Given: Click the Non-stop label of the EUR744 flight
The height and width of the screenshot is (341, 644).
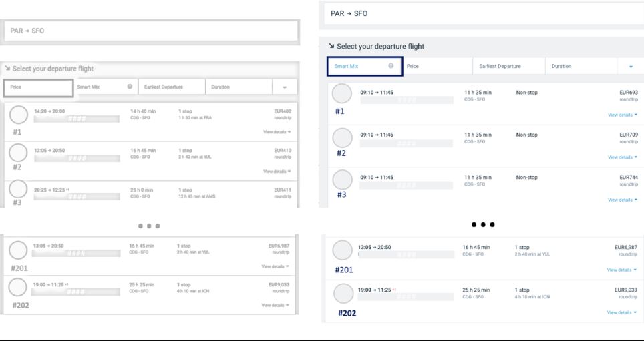Looking at the screenshot, I should click(x=527, y=178).
